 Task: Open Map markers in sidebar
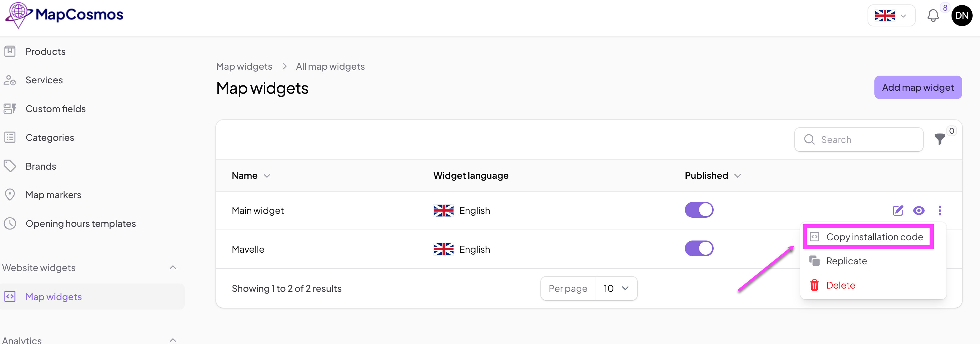(x=53, y=195)
